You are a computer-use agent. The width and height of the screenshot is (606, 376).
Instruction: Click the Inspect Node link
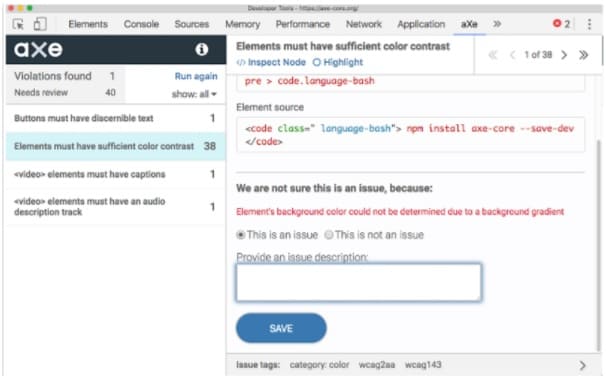(271, 62)
